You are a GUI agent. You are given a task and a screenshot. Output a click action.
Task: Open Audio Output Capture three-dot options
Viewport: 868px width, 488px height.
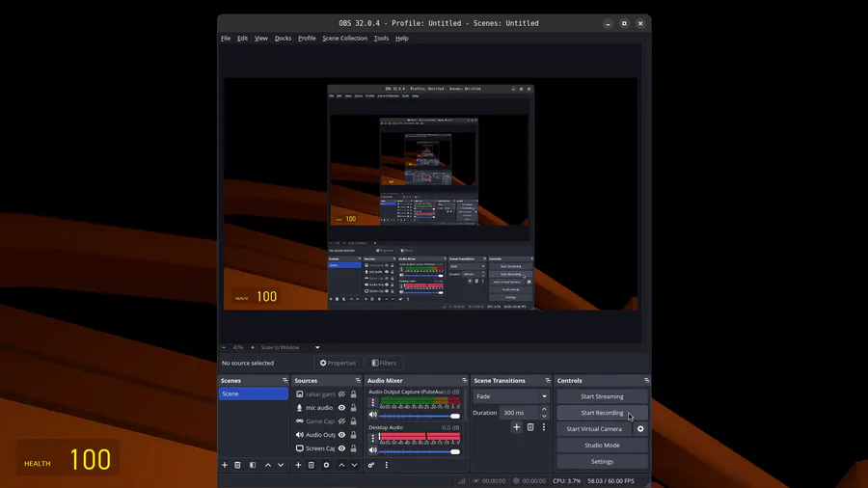click(x=373, y=402)
